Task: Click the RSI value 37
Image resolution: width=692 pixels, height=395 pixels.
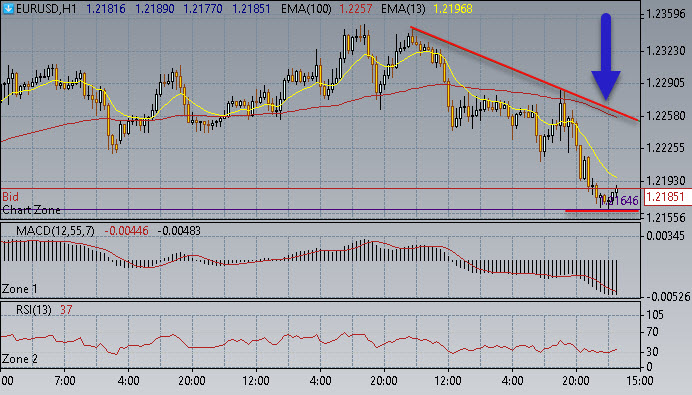Action: (x=66, y=310)
